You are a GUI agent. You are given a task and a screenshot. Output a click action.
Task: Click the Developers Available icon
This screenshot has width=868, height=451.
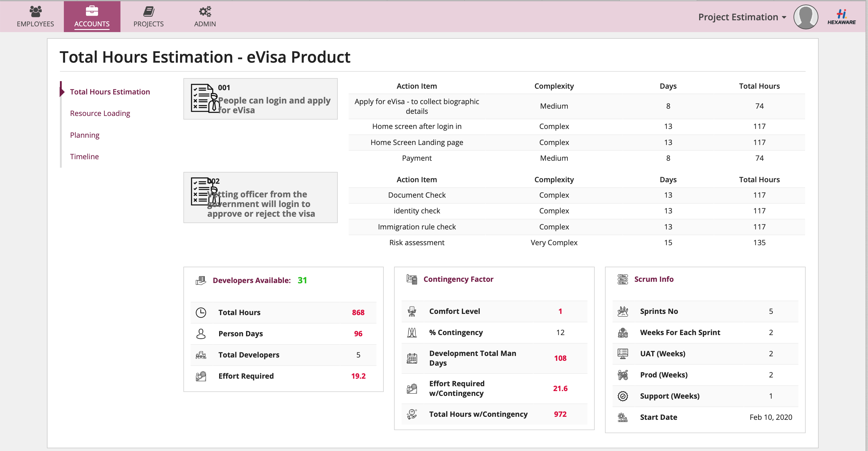[201, 280]
